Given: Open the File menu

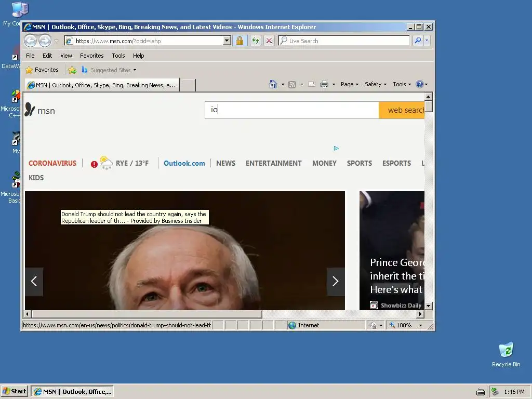Looking at the screenshot, I should [30, 56].
